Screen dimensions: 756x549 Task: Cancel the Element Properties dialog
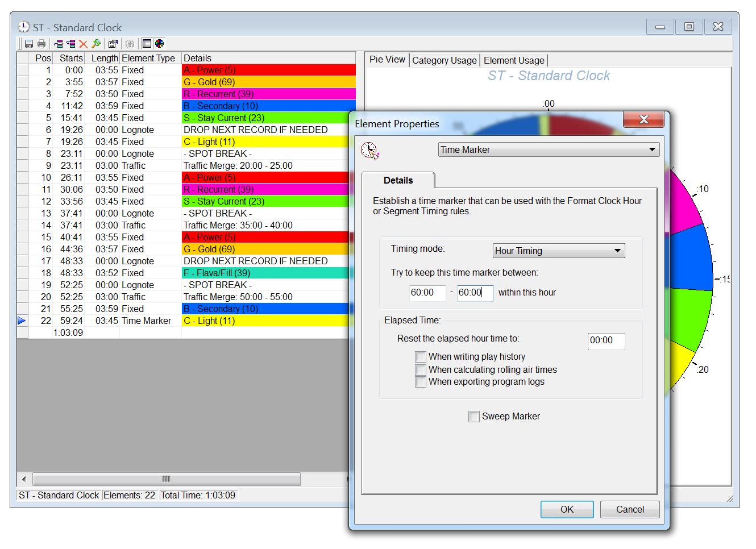coord(630,510)
